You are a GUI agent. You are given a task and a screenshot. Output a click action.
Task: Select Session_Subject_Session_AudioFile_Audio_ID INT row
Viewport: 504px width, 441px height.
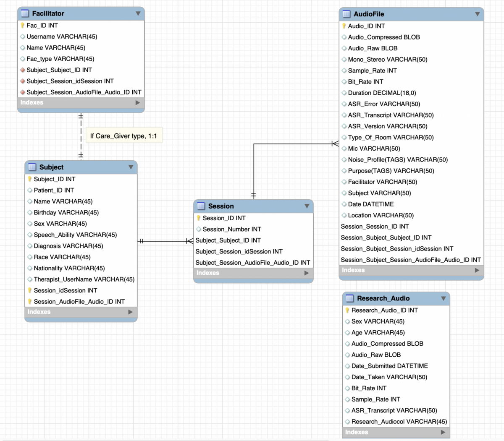pos(411,260)
